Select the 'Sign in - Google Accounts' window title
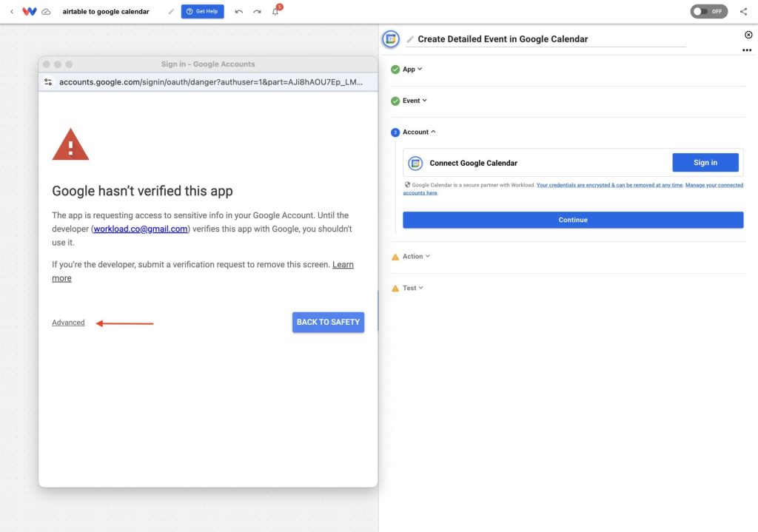 (x=208, y=64)
